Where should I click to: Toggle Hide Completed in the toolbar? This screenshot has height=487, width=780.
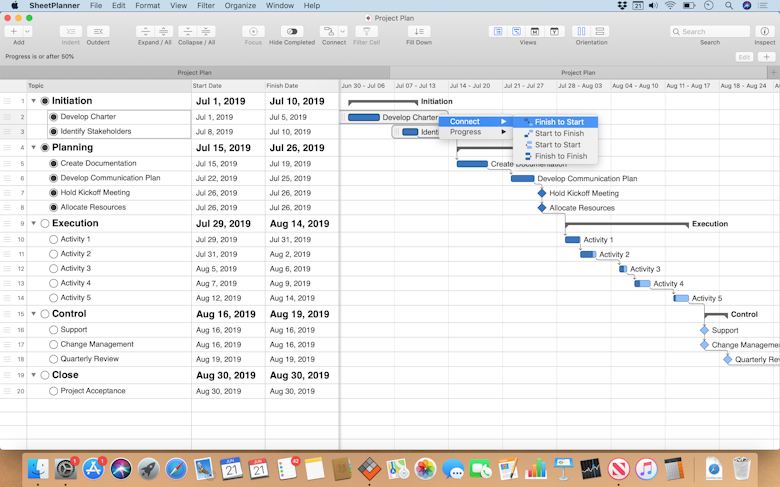[292, 31]
